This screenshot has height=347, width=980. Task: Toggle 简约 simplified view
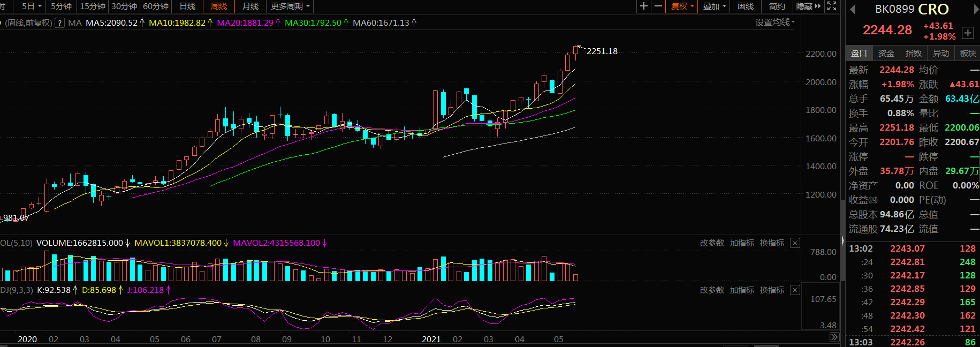(x=777, y=6)
